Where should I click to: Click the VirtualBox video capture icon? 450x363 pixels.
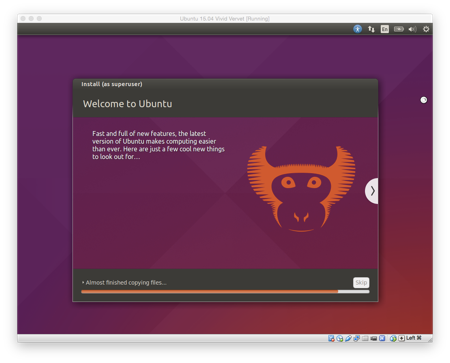point(382,338)
